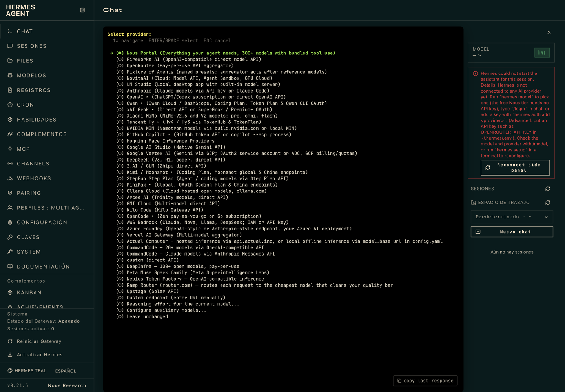Click the v0.21.5 version text
The height and width of the screenshot is (392, 565).
click(18, 385)
